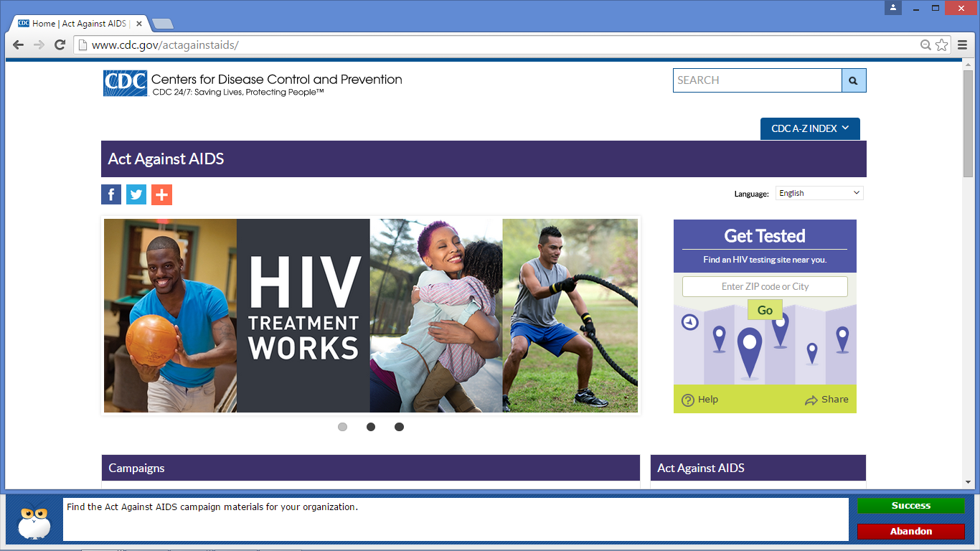Click 'CDC 24/7: Saving Lives, Protecting People' tagline
Image resolution: width=980 pixels, height=551 pixels.
pos(238,93)
